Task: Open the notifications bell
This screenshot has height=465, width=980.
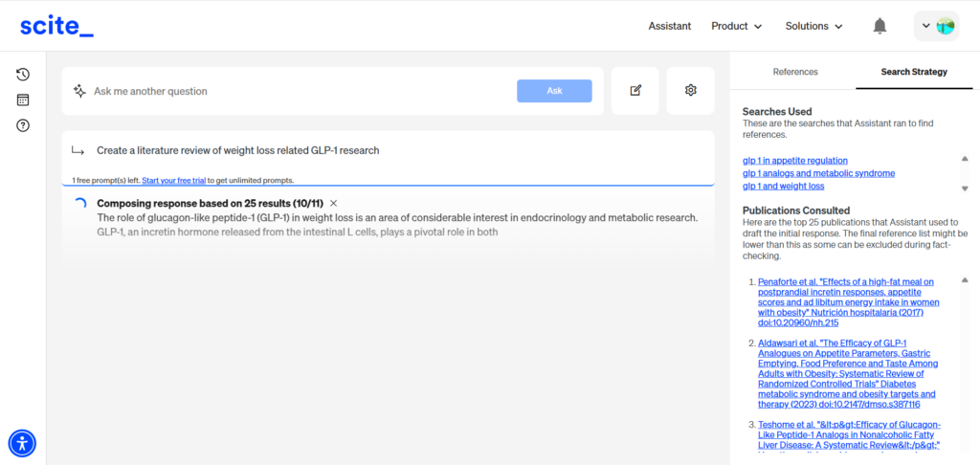Action: 880,26
